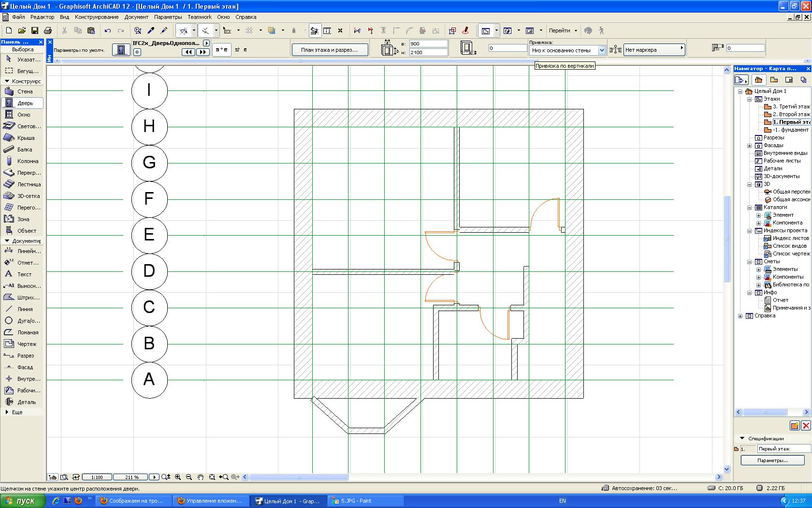Image resolution: width=812 pixels, height=508 pixels.
Task: Collapse the Спецификации panel section
Action: click(742, 438)
